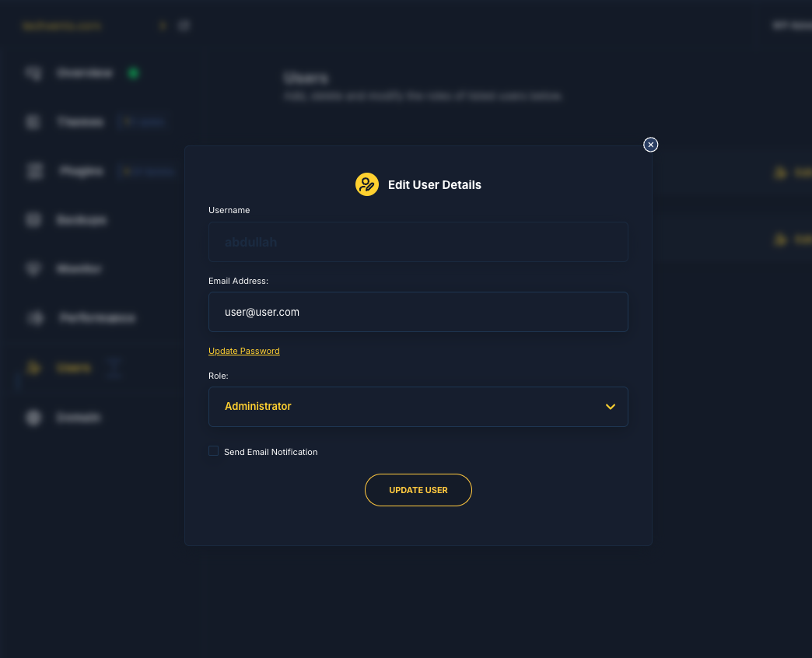Viewport: 812px width, 658px height.
Task: Open the Themes section in sidebar
Action: [79, 122]
